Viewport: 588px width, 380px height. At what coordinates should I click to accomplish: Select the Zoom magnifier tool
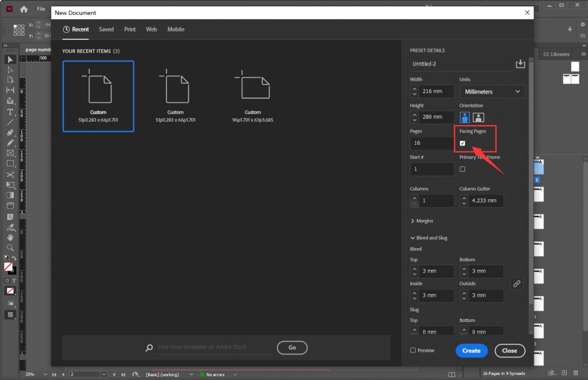point(10,247)
